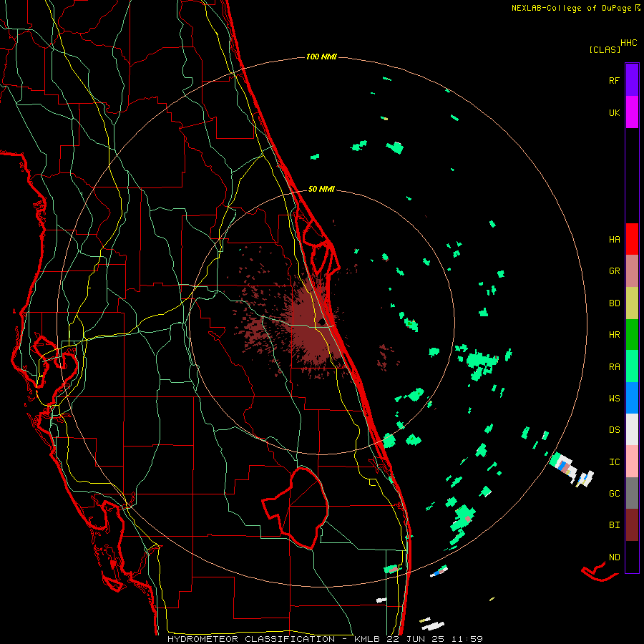Click the BI dark red legend swatch
Image resolution: width=644 pixels, height=644 pixels.
point(632,525)
